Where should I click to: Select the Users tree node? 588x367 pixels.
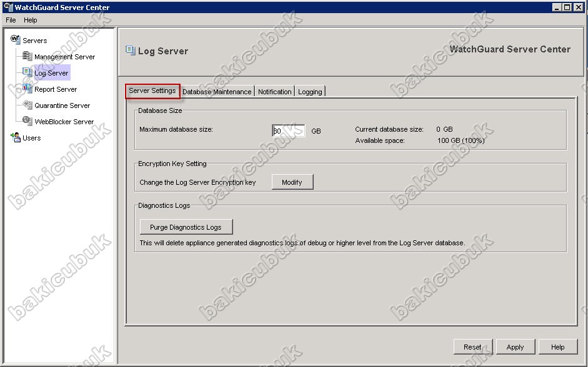(x=31, y=138)
